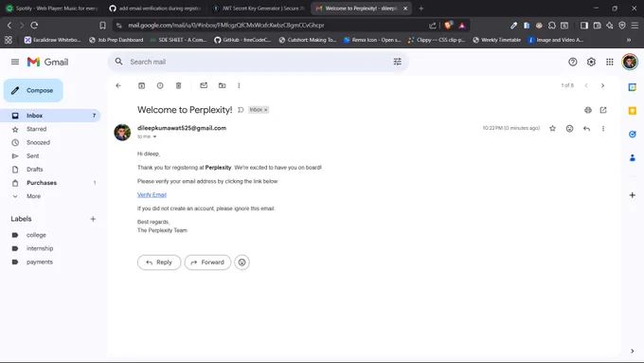Add emoji reaction beside the star
The image size is (644, 363).
(x=570, y=128)
